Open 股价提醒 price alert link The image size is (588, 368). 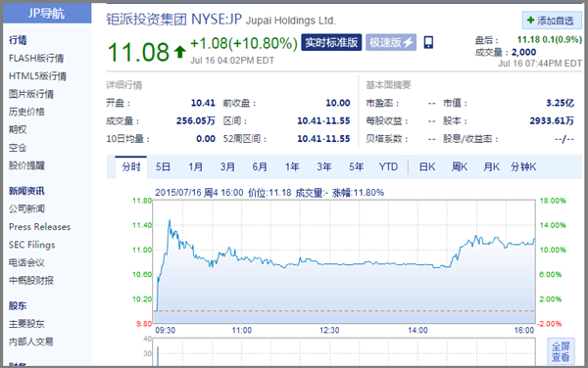[x=26, y=165]
